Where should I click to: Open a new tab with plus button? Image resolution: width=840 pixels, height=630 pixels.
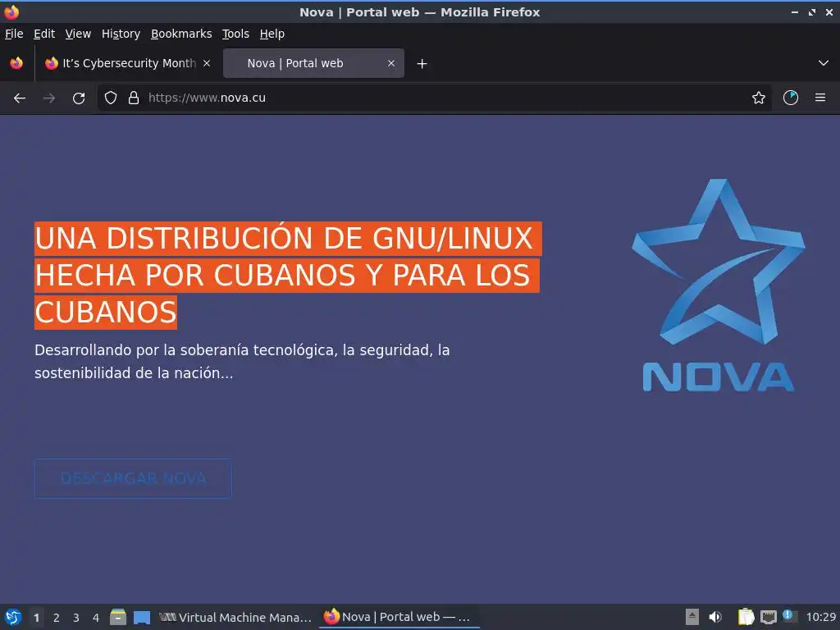[422, 64]
